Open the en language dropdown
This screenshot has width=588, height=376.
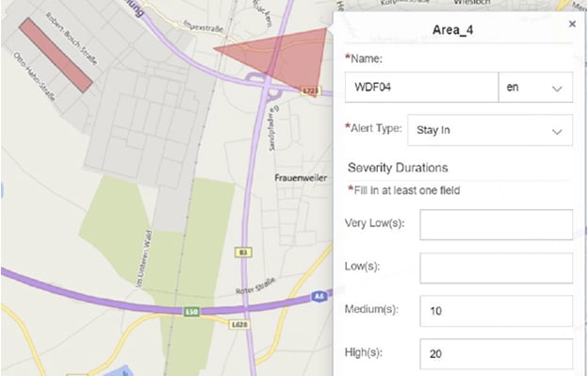click(535, 87)
